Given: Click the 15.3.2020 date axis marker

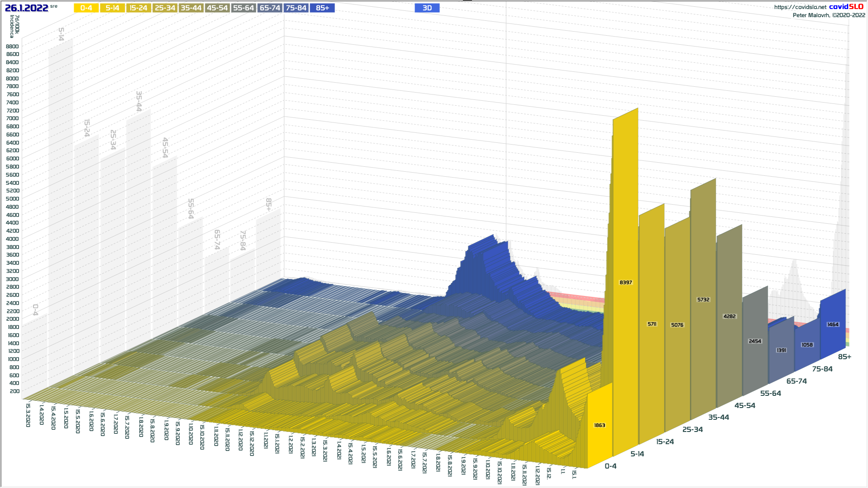Looking at the screenshot, I should (x=28, y=414).
